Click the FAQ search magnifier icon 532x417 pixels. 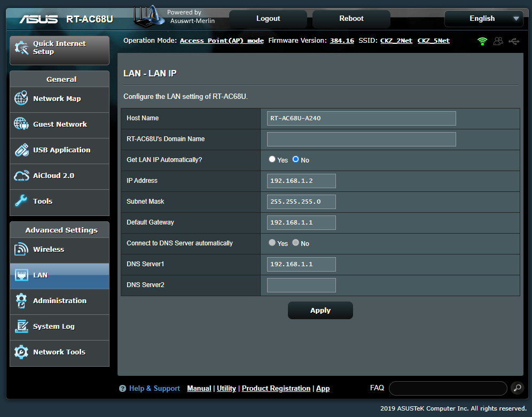518,388
